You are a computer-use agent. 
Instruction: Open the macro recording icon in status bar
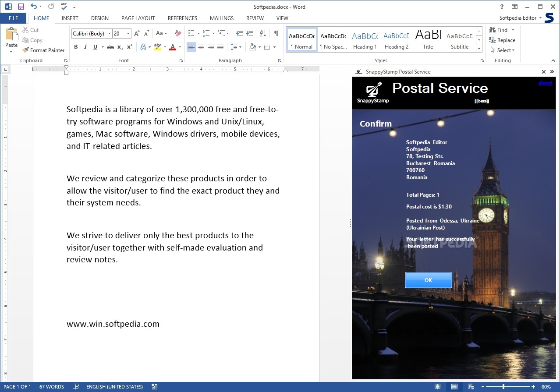coord(154,387)
